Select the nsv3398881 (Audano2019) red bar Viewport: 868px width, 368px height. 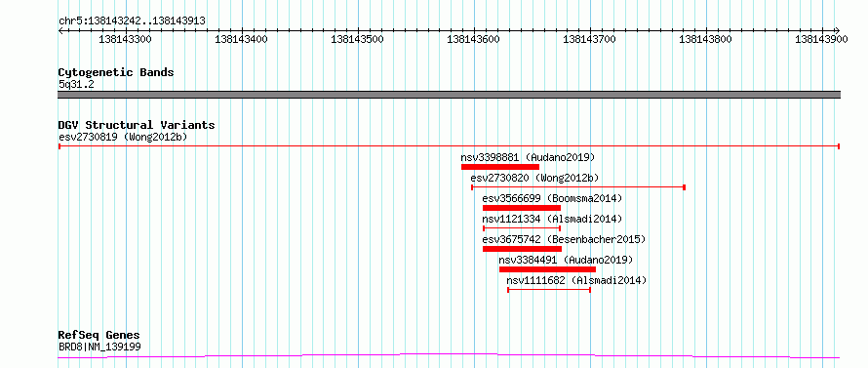(500, 167)
